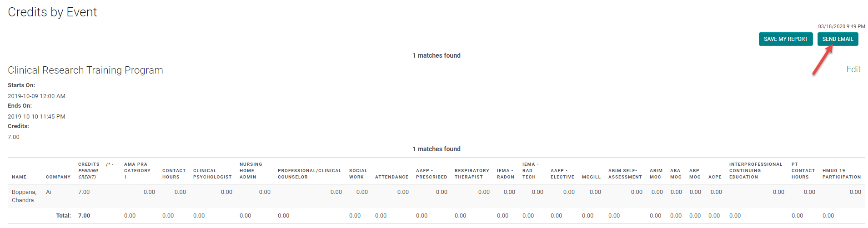Sort by ABIM Self-Assessment column
Image resolution: width=868 pixels, height=228 pixels.
point(625,174)
